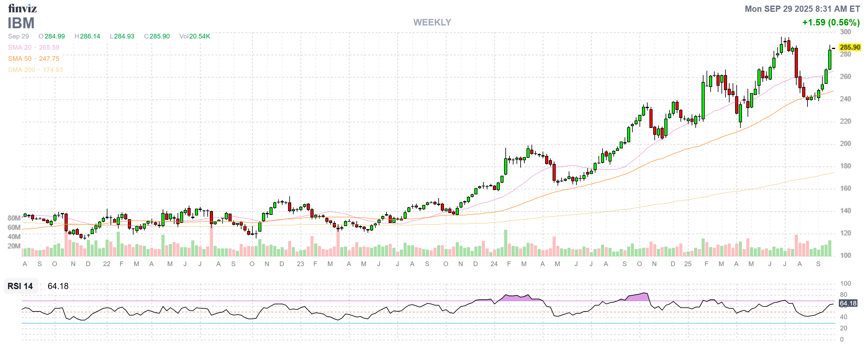The height and width of the screenshot is (349, 868).
Task: Click the IBM ticker symbol
Action: (x=21, y=23)
